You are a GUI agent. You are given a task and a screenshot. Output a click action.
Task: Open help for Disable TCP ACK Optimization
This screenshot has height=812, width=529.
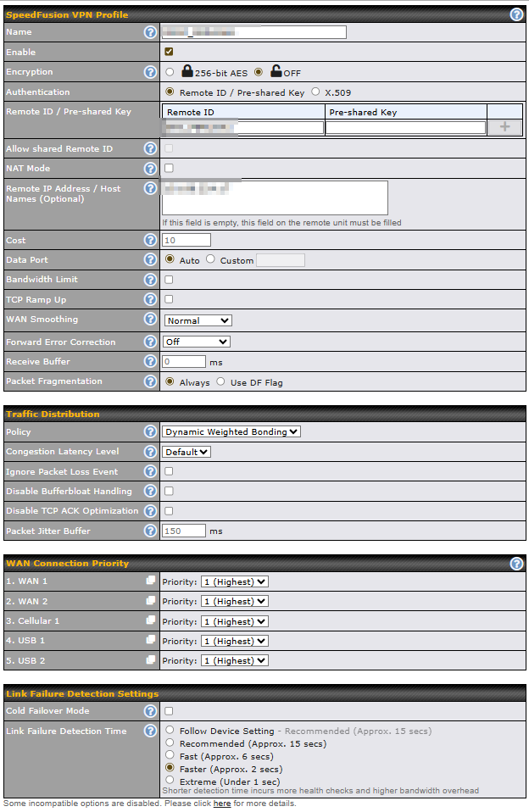click(150, 510)
